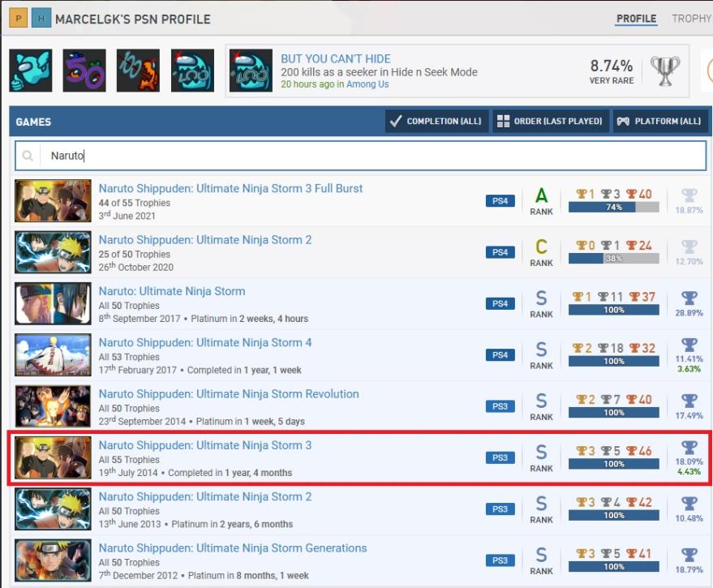
Task: Click the BUT YOU CAN'T HIDE trophy title
Action: coord(335,58)
